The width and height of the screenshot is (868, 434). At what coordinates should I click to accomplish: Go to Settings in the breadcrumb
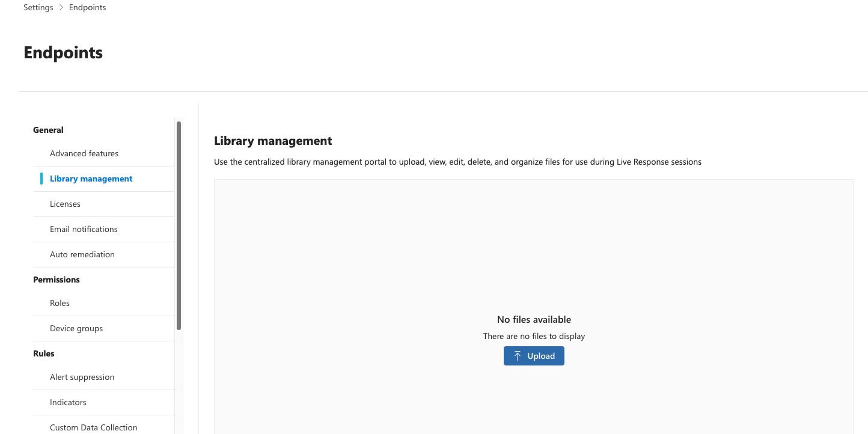tap(38, 7)
